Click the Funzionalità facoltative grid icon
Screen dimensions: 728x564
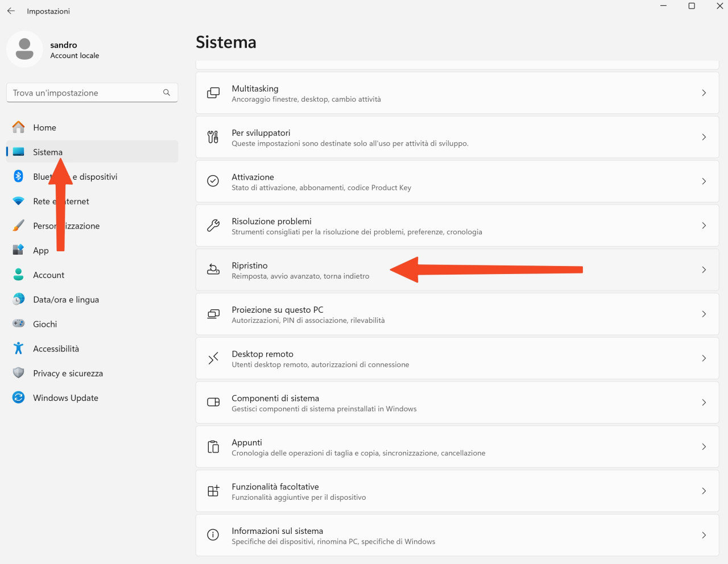[213, 491]
